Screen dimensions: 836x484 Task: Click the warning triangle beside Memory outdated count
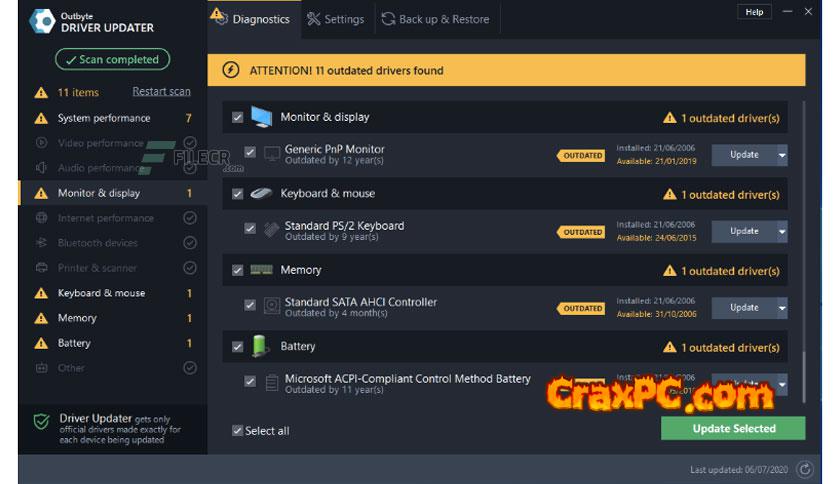point(670,271)
